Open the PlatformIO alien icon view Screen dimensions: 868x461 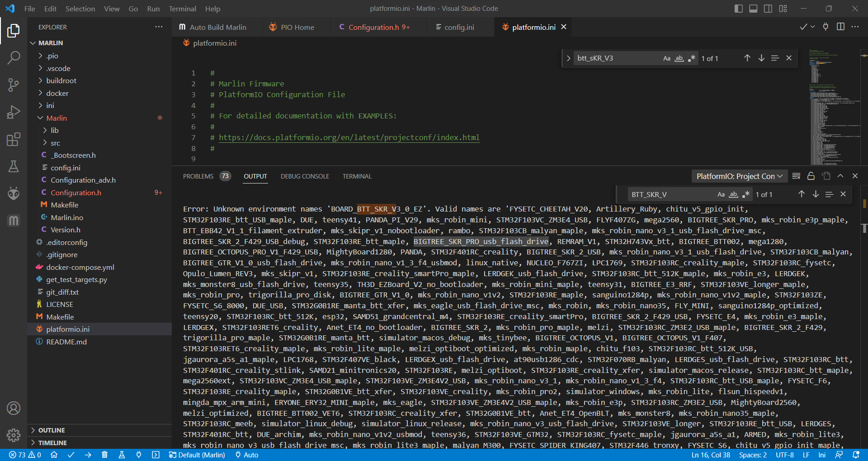tap(14, 193)
